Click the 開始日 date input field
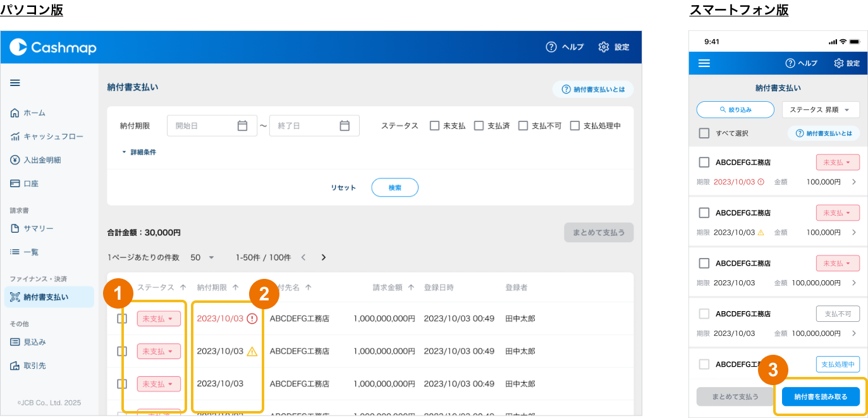 (x=202, y=126)
